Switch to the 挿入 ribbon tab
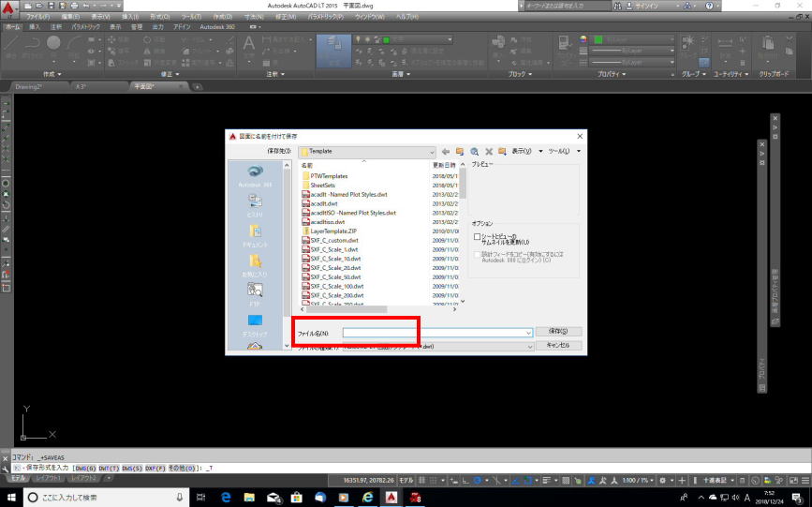 tap(34, 27)
